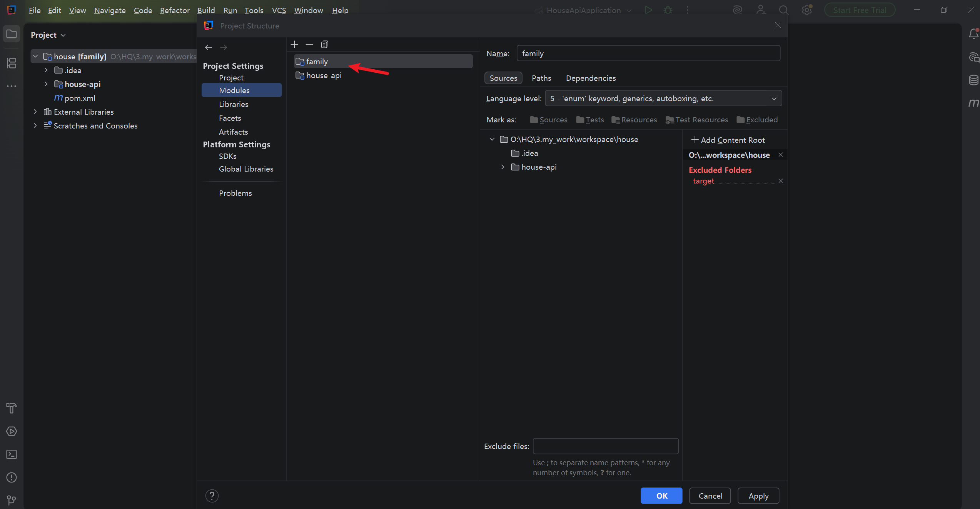The width and height of the screenshot is (980, 509).
Task: Click the Apply button
Action: (x=758, y=496)
